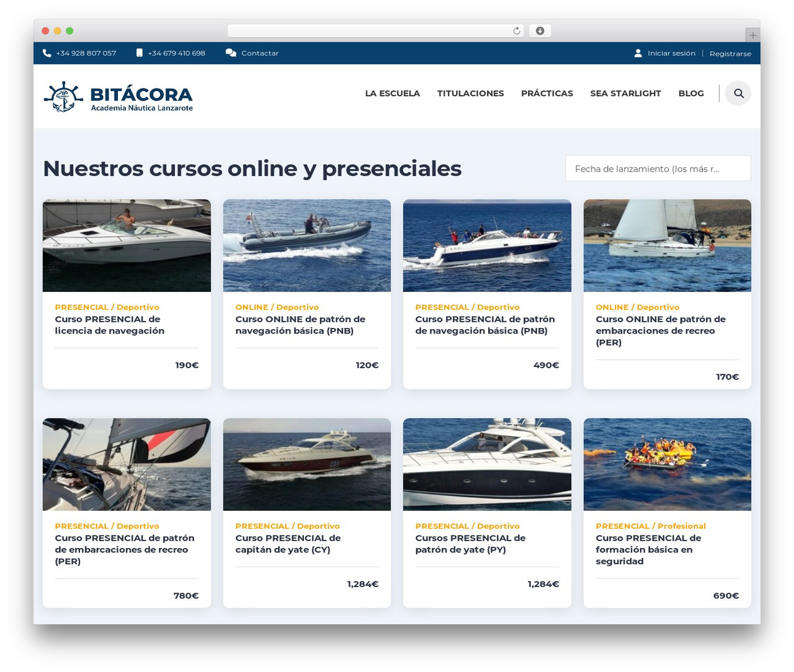Viewport: 794px width, 672px height.
Task: Click 1,284€ price on patrón de yate card
Action: point(543,584)
